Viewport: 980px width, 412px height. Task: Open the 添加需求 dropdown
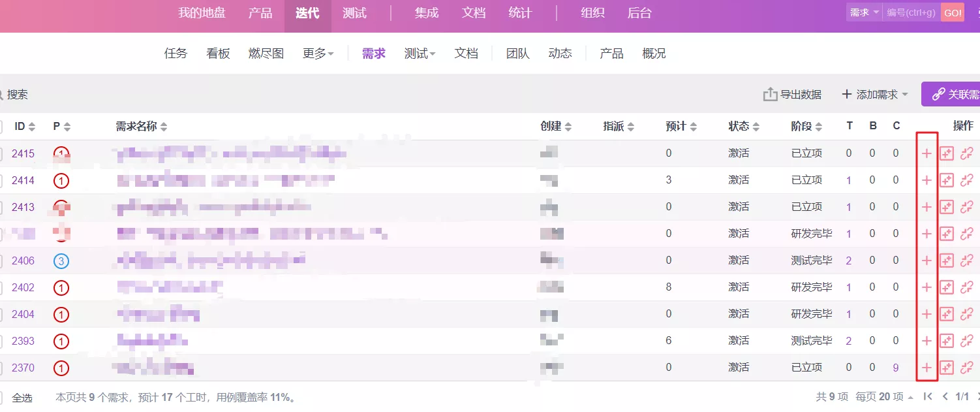point(875,95)
